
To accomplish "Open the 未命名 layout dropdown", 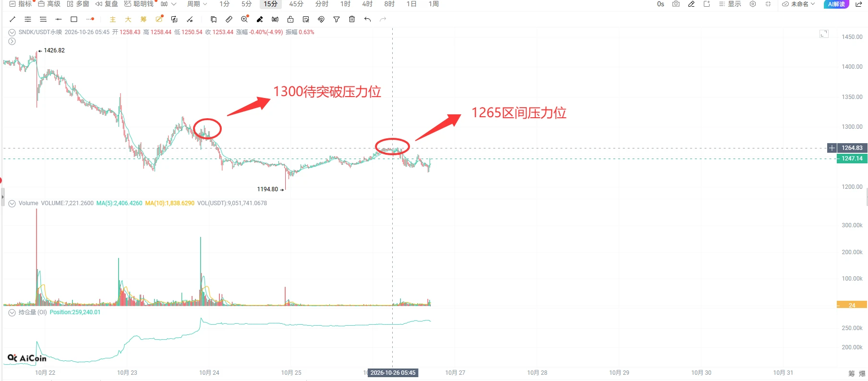I will [x=798, y=4].
